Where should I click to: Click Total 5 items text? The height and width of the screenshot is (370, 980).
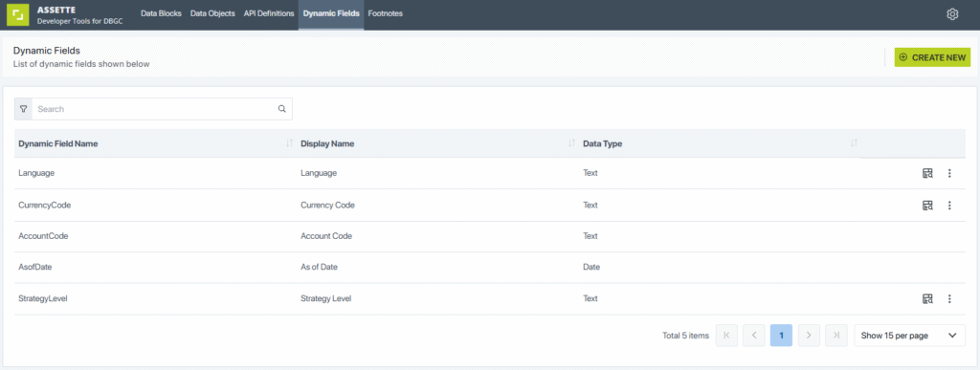[x=685, y=336]
